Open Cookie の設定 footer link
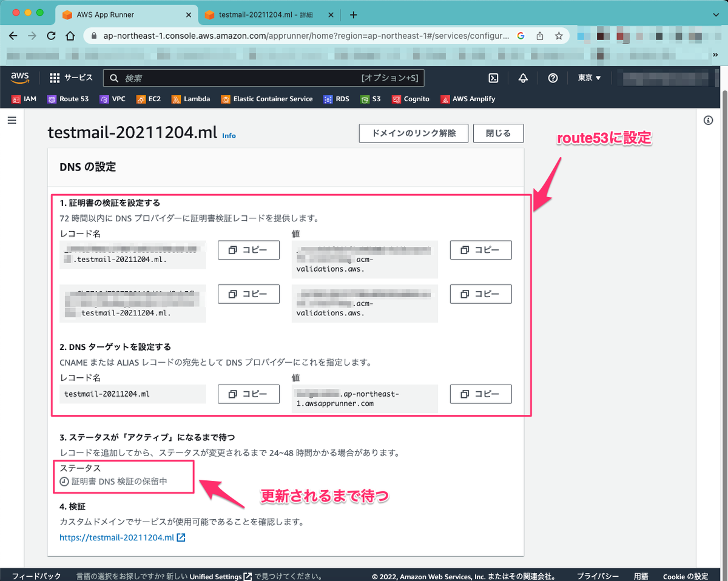 [x=686, y=576]
